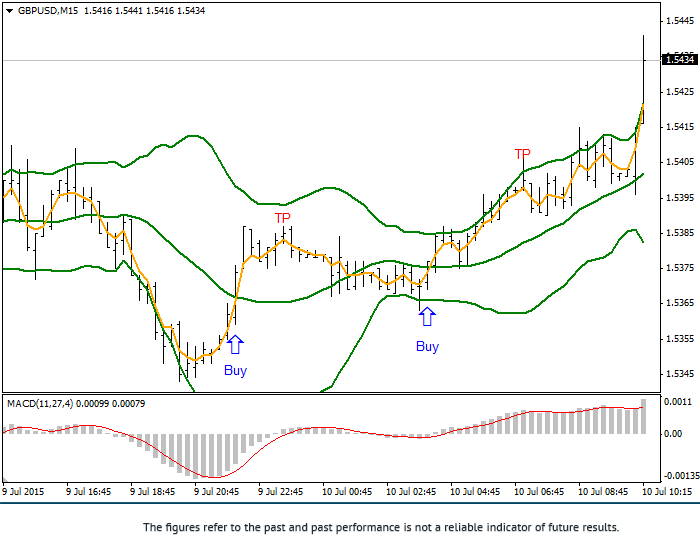
Task: Click the black 1.5434 current price tag
Action: coord(679,60)
